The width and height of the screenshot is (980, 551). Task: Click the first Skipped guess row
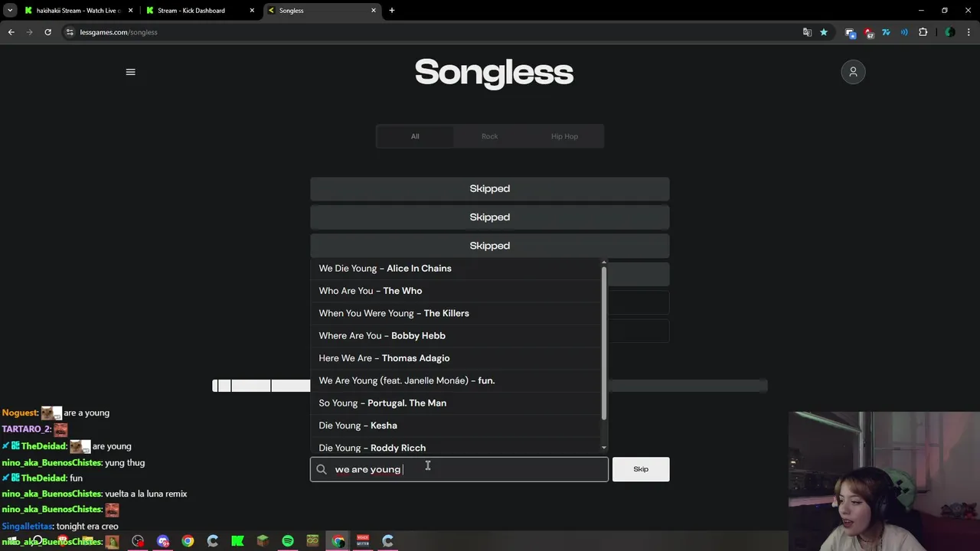click(490, 188)
